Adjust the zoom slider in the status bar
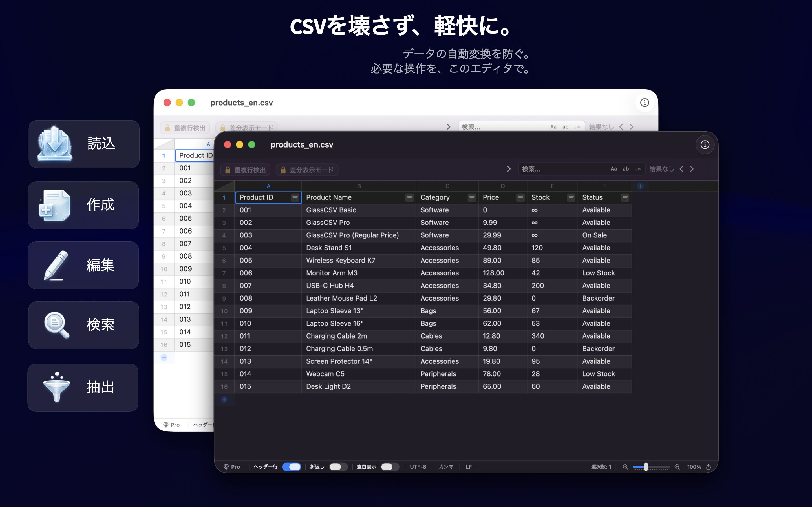812x507 pixels. pos(646,467)
